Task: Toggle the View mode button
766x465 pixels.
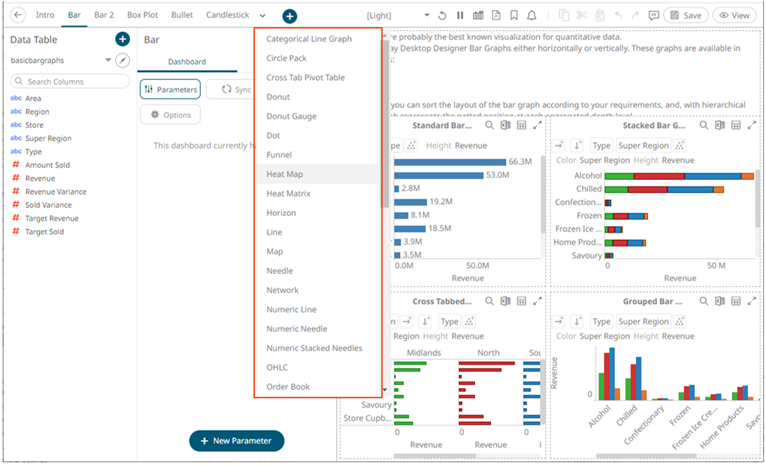Action: pyautogui.click(x=735, y=16)
